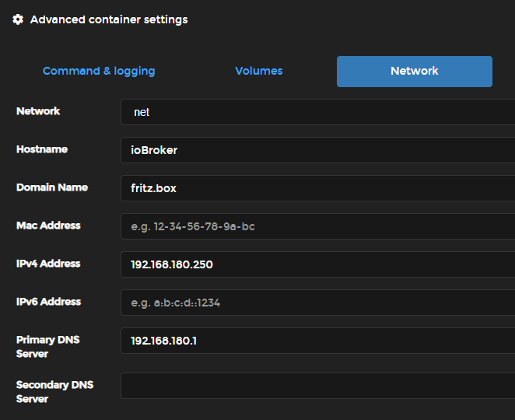Switch to the Command & logging tab
Screen dimensions: 515x420
pos(99,72)
